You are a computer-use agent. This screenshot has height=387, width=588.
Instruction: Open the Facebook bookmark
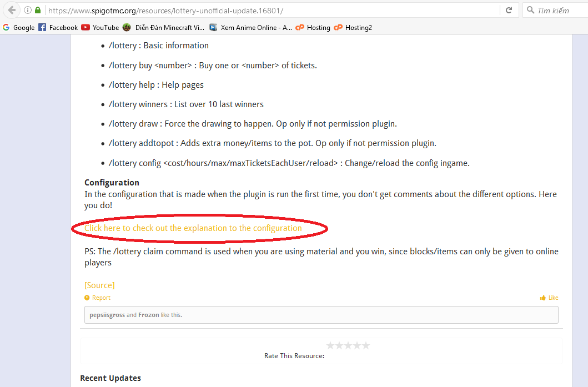tap(58, 27)
